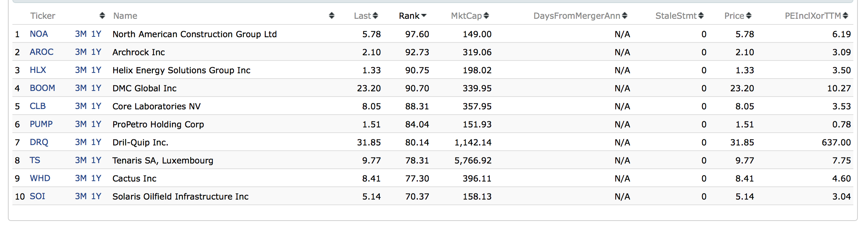Sort by Price column arrows icon
This screenshot has width=868, height=230.
pyautogui.click(x=749, y=16)
